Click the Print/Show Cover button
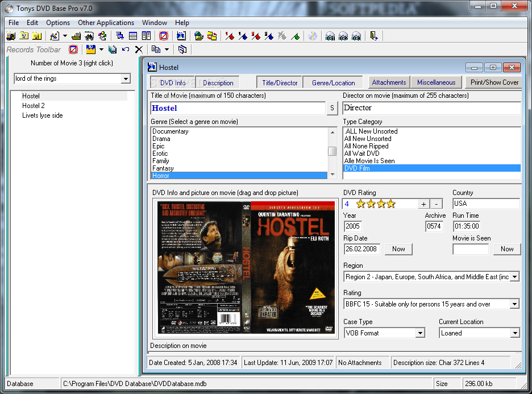Screen dimensions: 532x394 [494, 82]
